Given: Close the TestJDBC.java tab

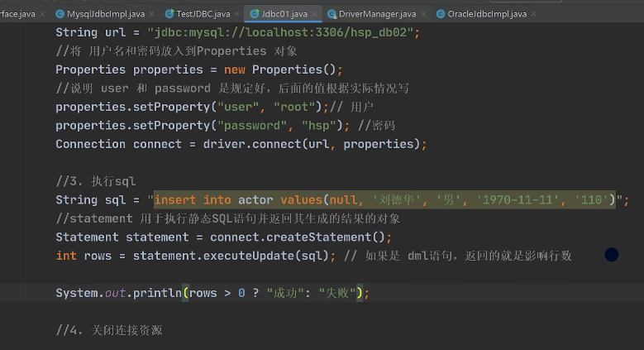Looking at the screenshot, I should [236, 14].
